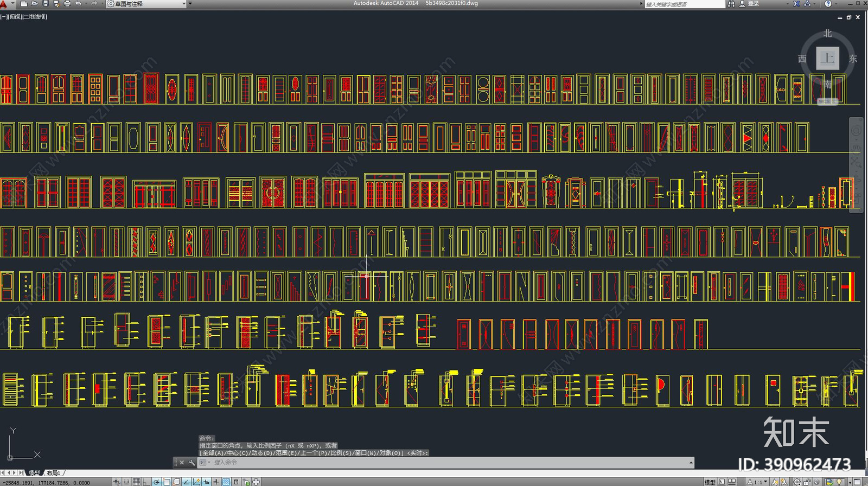Click the Plot printer icon
868x486 pixels.
click(67, 4)
